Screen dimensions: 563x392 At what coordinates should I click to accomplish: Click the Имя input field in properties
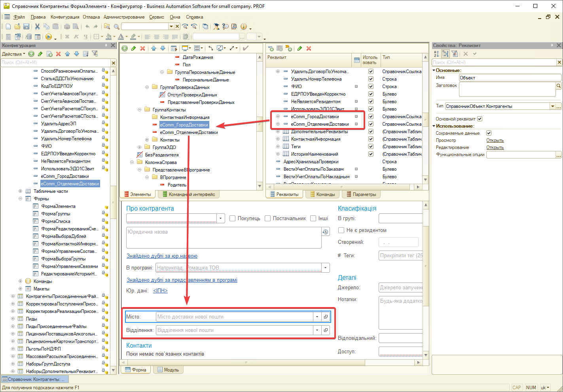[x=510, y=78]
